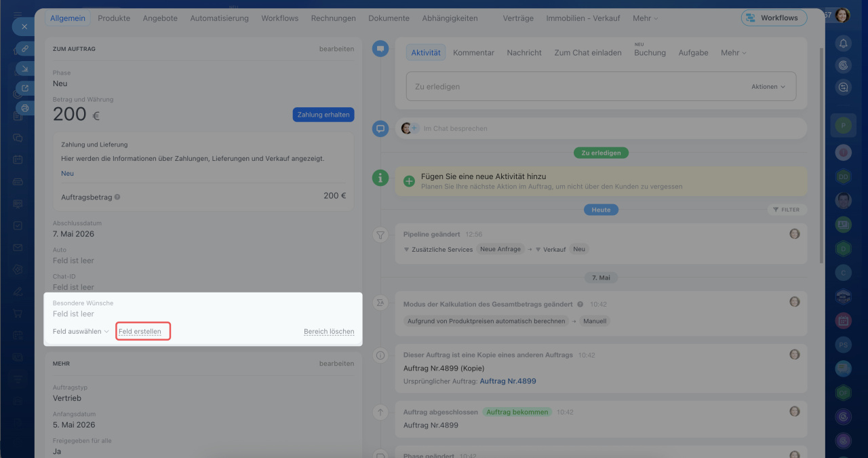Select the QF avatar in right rail
The image size is (868, 458).
[x=843, y=392]
